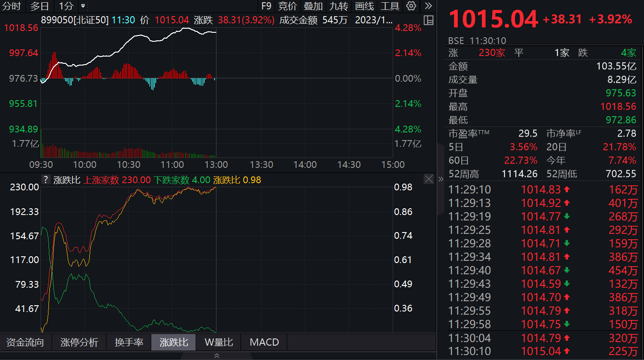Click the 13:00 time axis label
Image resolution: width=644 pixels, height=360 pixels.
pos(216,165)
